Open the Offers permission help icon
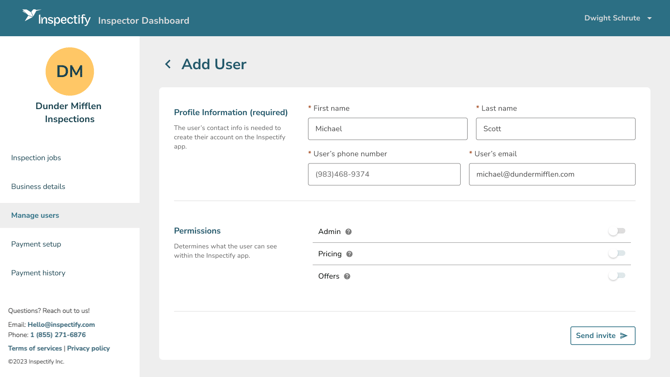Image resolution: width=670 pixels, height=377 pixels. click(347, 276)
